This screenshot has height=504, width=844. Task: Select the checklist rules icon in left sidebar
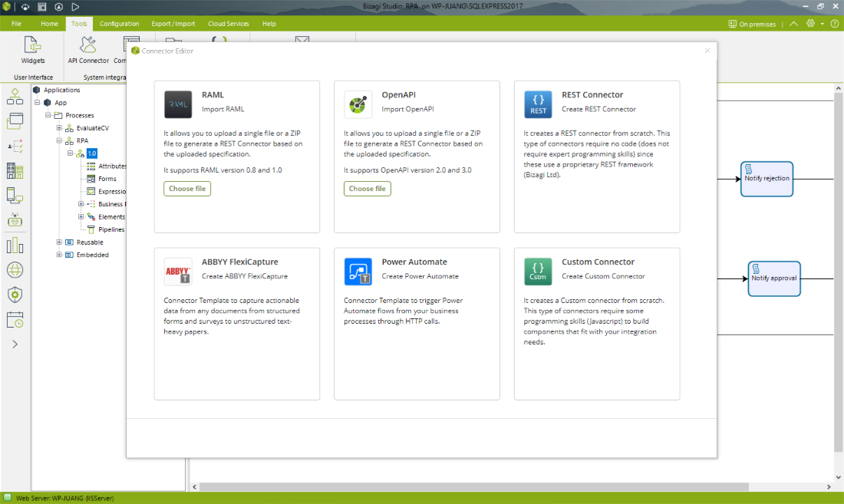[x=15, y=146]
